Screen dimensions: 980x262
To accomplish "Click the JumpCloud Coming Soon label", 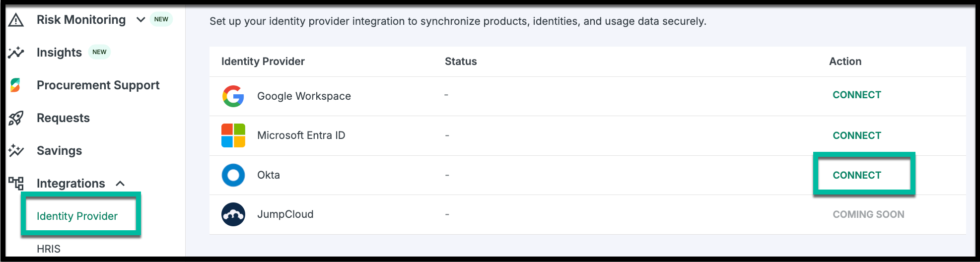I will pyautogui.click(x=868, y=214).
